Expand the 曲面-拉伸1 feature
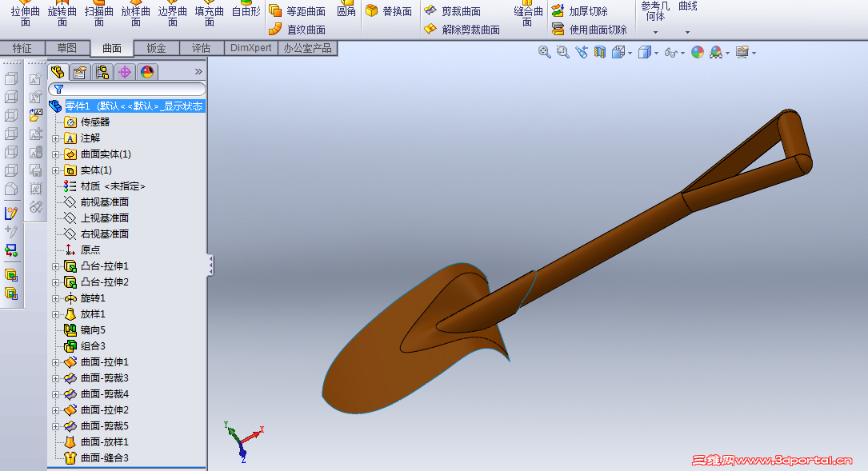Image resolution: width=868 pixels, height=471 pixels. (55, 363)
